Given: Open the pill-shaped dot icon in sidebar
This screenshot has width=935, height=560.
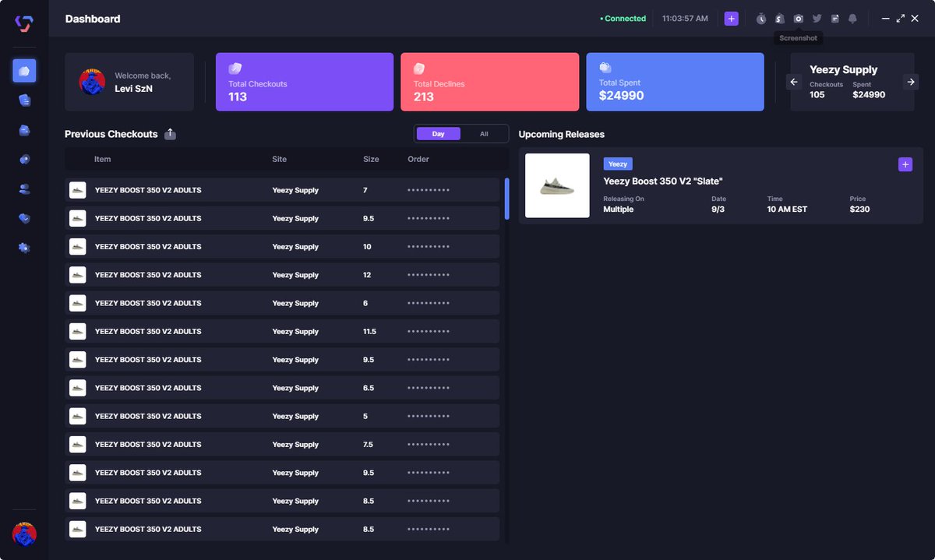Looking at the screenshot, I should tap(24, 159).
